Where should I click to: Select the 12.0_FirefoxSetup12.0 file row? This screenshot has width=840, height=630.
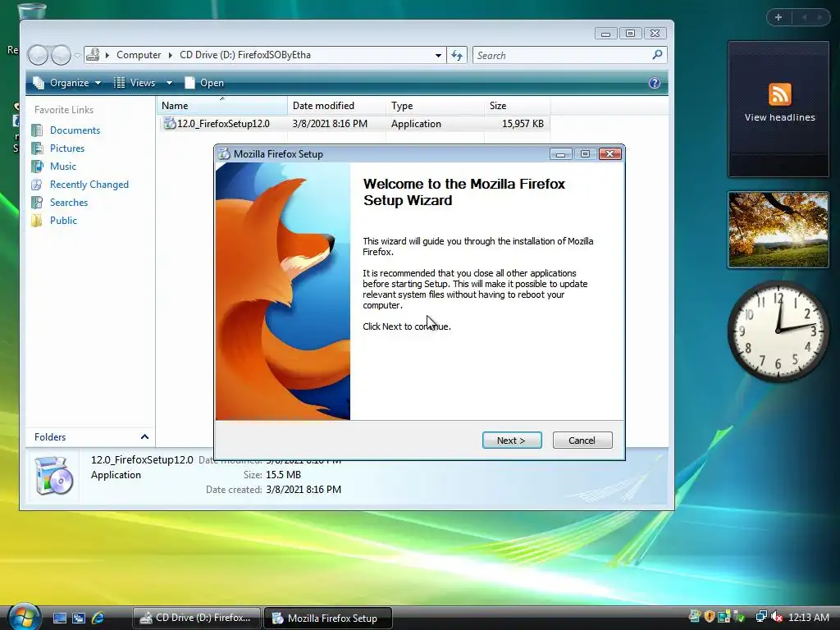(354, 124)
